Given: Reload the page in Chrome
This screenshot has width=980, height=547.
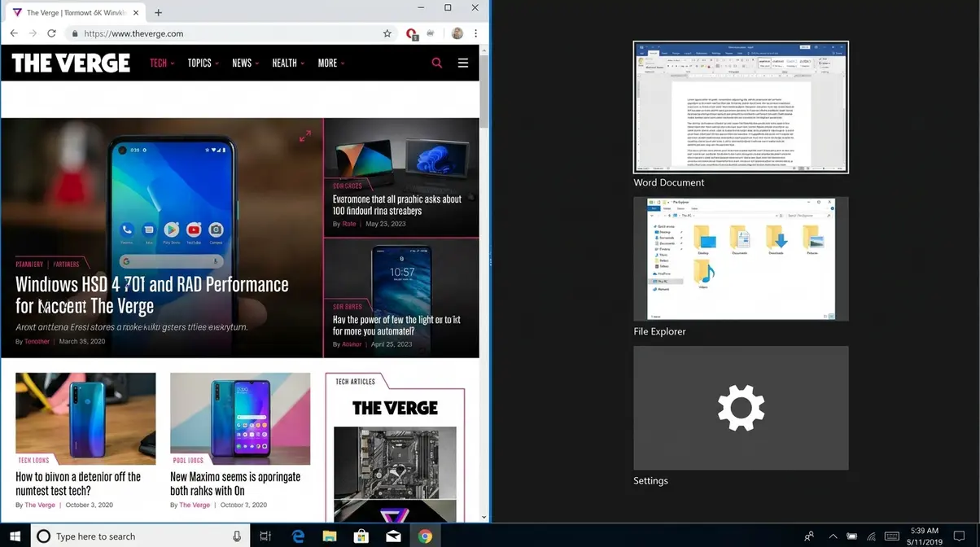Looking at the screenshot, I should pyautogui.click(x=51, y=33).
